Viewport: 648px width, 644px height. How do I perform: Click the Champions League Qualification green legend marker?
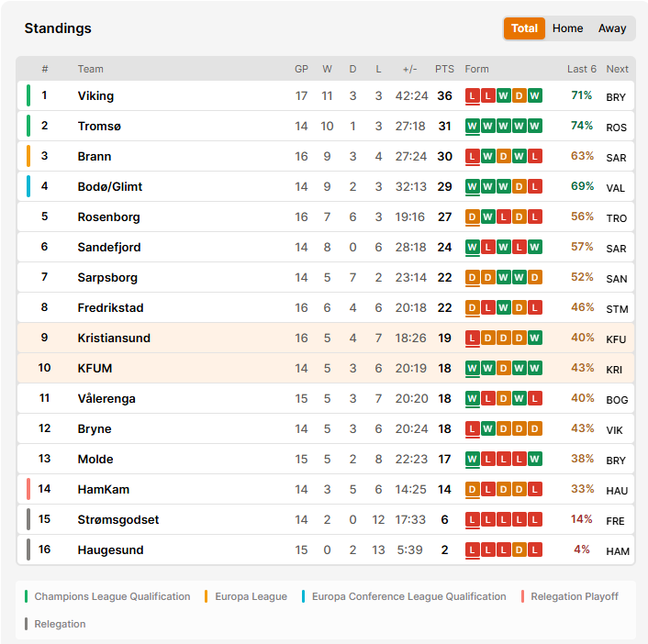[x=26, y=596]
